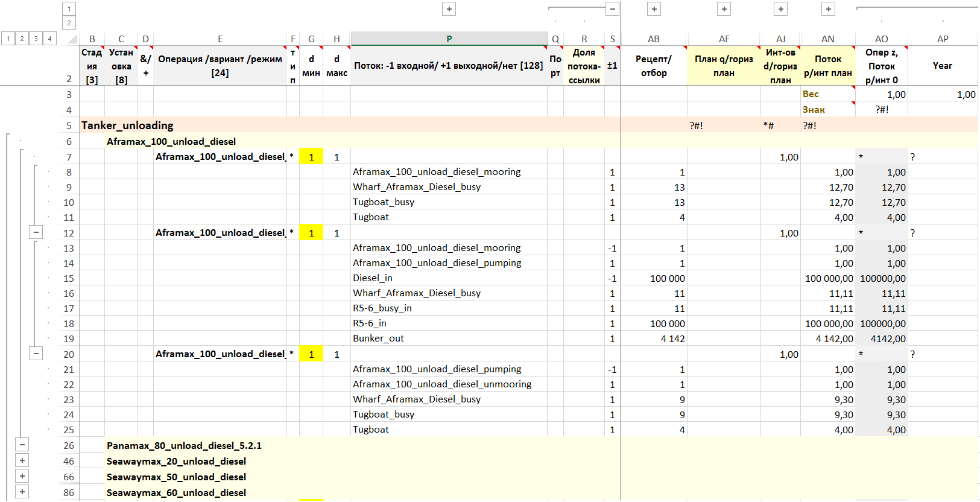This screenshot has width=980, height=502.
Task: Expand the group beside row 66
Action: coord(22,476)
